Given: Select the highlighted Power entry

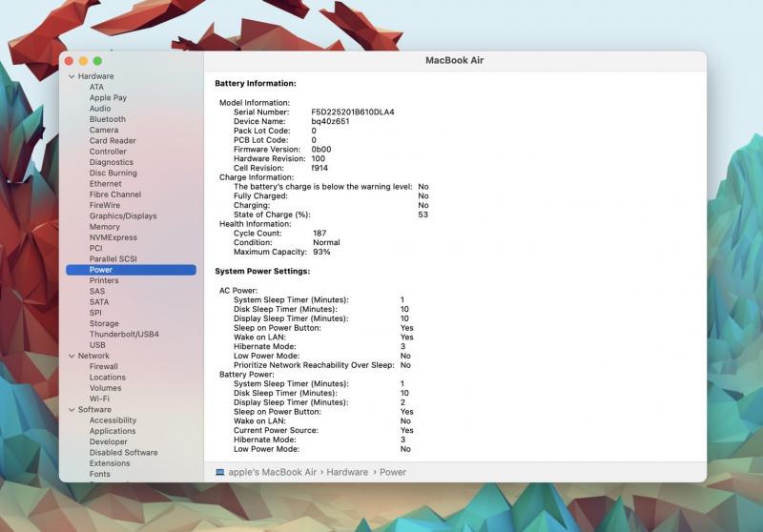Looking at the screenshot, I should pos(131,270).
